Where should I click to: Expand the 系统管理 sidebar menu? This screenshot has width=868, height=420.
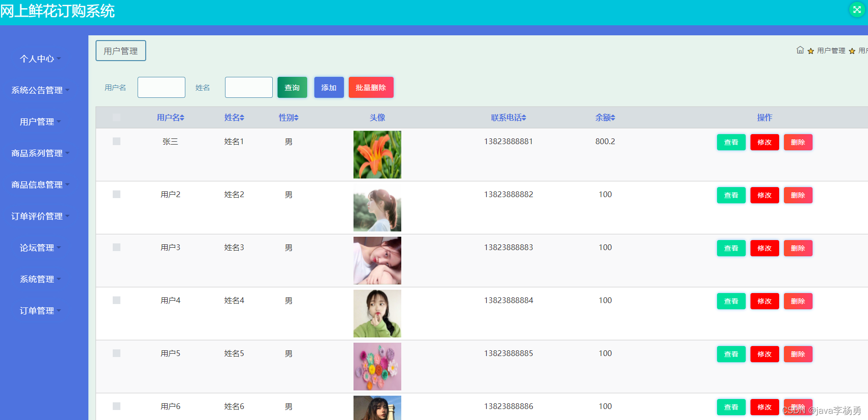click(x=41, y=279)
